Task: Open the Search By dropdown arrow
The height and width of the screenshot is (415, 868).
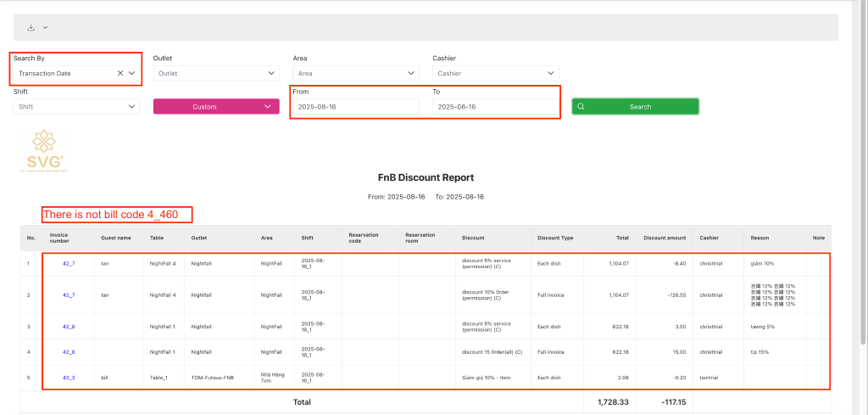Action: 131,74
